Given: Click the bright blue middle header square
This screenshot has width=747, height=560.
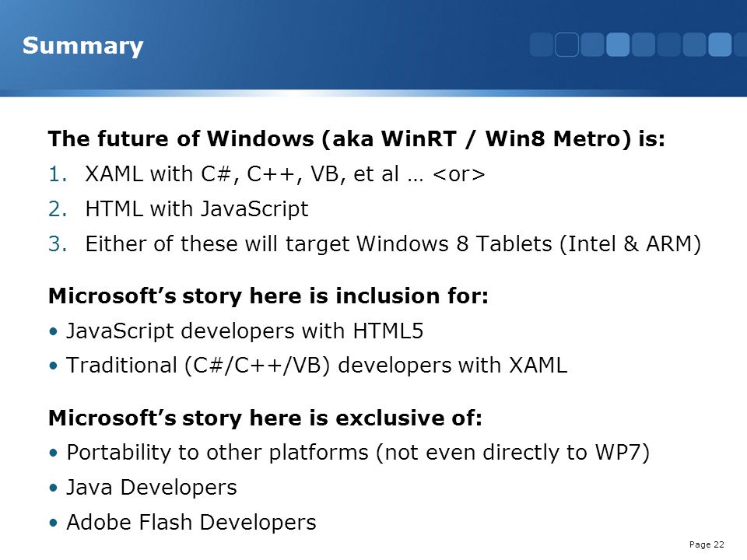Looking at the screenshot, I should [618, 45].
